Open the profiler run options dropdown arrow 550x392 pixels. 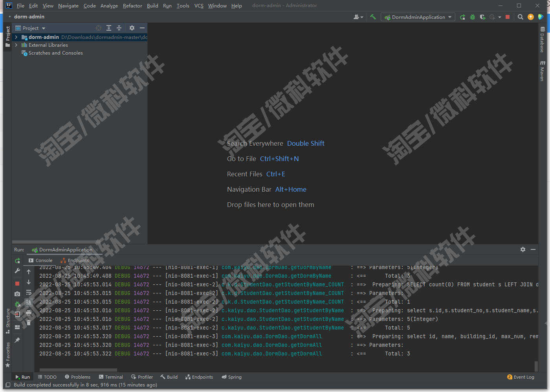pos(500,17)
